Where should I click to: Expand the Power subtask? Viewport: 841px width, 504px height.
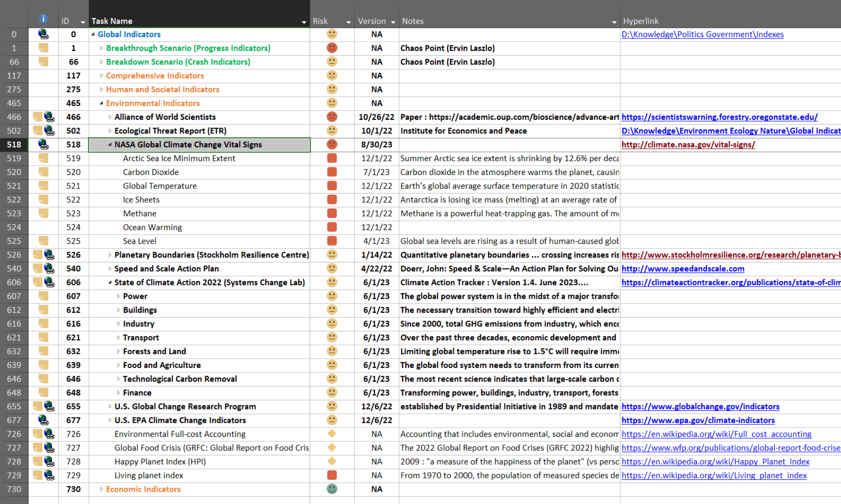[118, 296]
